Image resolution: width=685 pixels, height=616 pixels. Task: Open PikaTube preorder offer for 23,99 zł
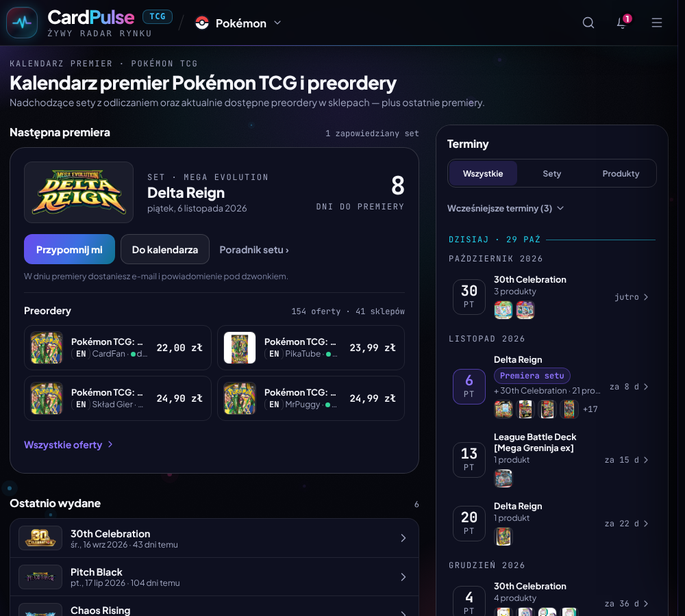[310, 348]
